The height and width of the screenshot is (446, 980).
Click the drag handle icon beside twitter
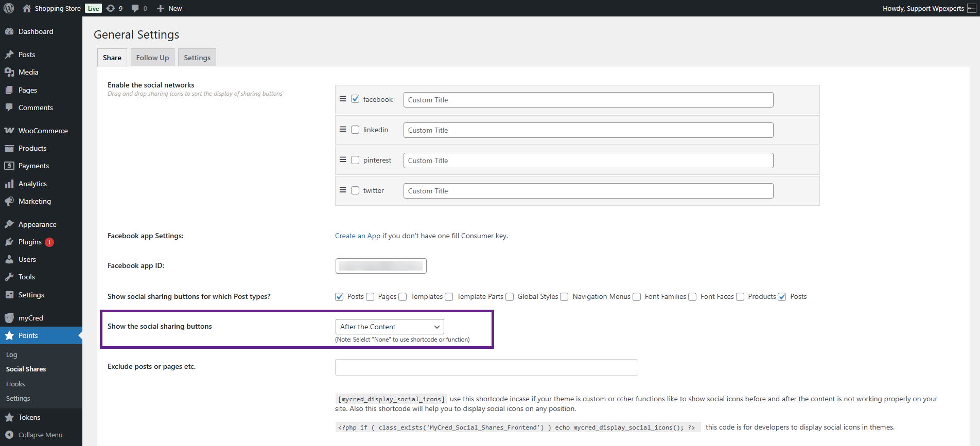tap(343, 190)
